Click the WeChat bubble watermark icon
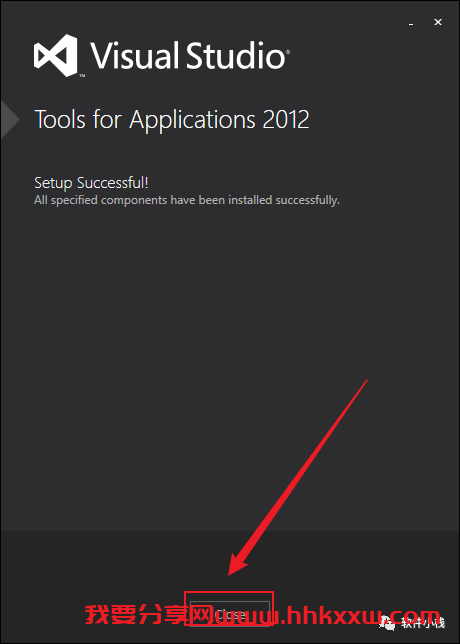This screenshot has height=644, width=460. click(386, 624)
